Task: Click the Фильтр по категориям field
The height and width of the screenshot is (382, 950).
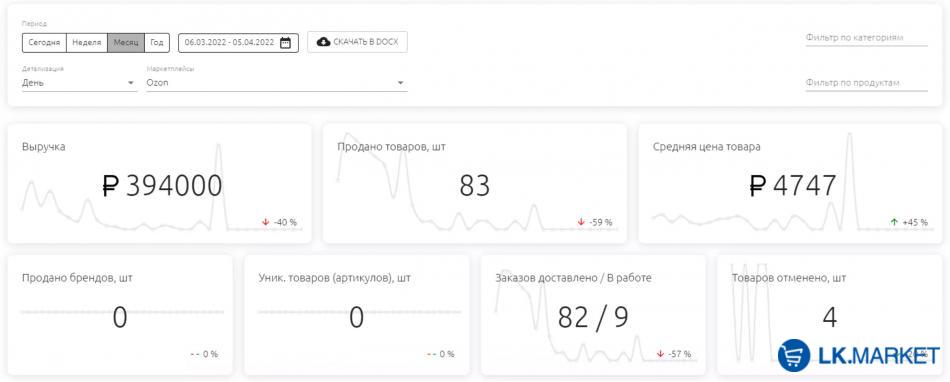Action: (x=866, y=38)
